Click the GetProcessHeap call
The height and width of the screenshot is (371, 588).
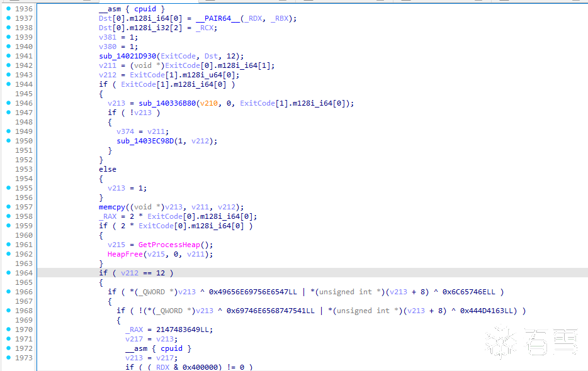click(169, 245)
